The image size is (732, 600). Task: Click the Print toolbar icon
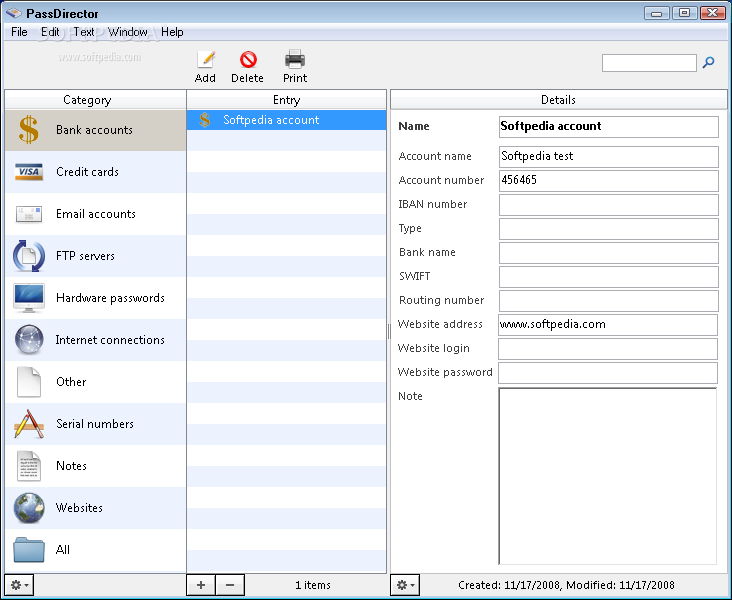tap(295, 60)
